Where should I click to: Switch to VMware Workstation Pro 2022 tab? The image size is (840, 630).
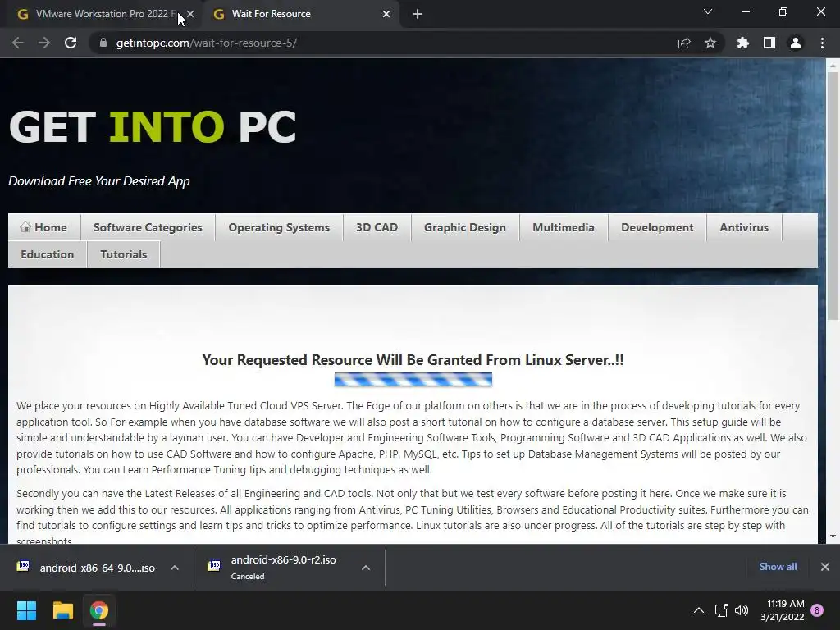pos(101,14)
